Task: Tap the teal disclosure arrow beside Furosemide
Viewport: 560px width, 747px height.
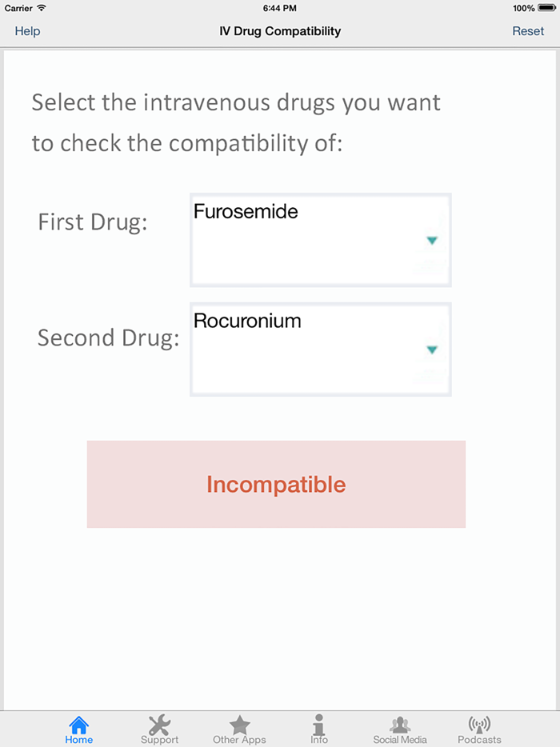Action: (x=432, y=240)
